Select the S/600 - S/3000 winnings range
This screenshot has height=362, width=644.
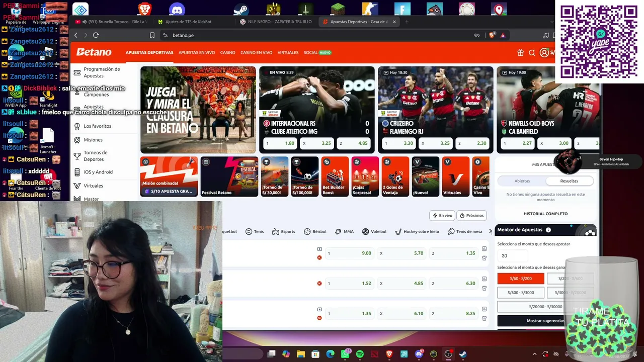click(x=521, y=293)
